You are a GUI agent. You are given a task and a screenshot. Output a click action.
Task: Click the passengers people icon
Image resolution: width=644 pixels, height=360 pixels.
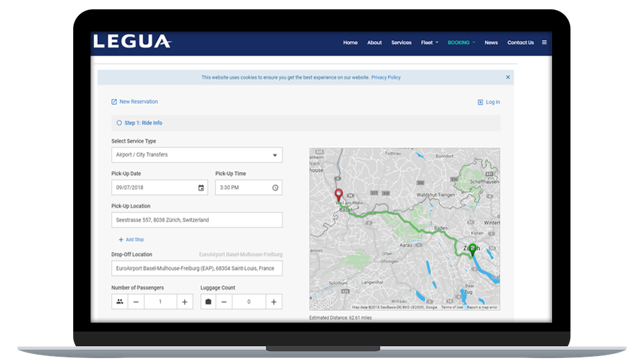coord(119,302)
